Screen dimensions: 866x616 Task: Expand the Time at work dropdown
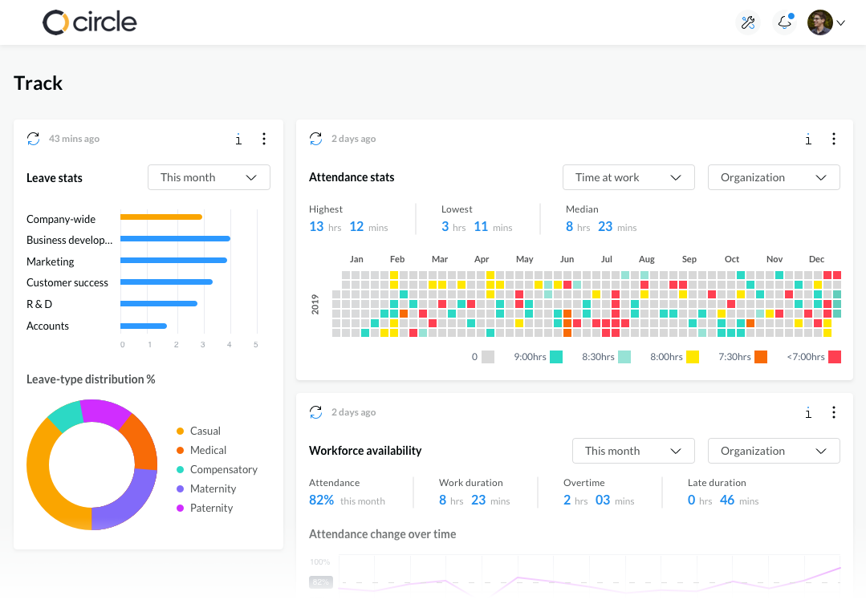[628, 177]
